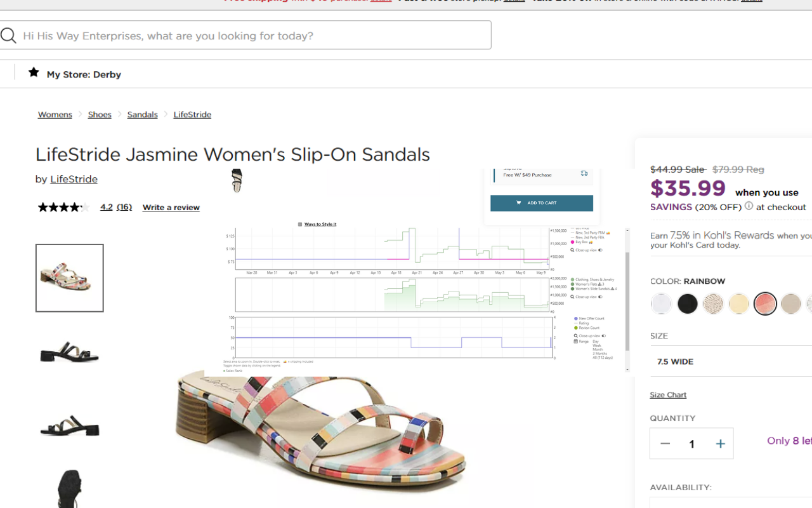Go to the Sandals breadcrumb
This screenshot has width=812, height=508.
[142, 114]
